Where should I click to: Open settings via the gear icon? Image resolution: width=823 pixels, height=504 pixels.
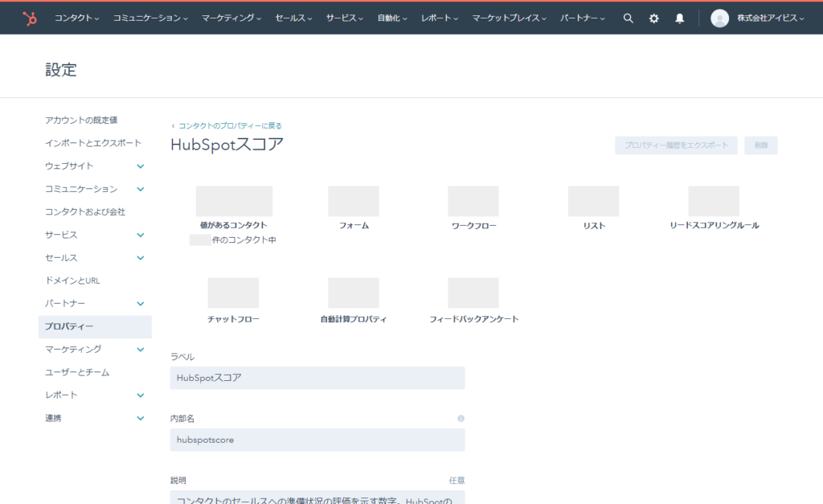tap(653, 18)
